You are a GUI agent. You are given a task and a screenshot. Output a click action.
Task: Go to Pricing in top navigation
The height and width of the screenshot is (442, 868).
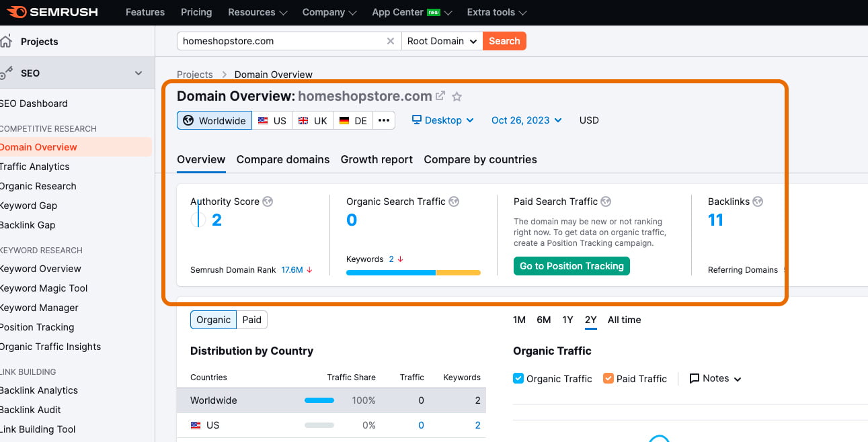click(196, 12)
